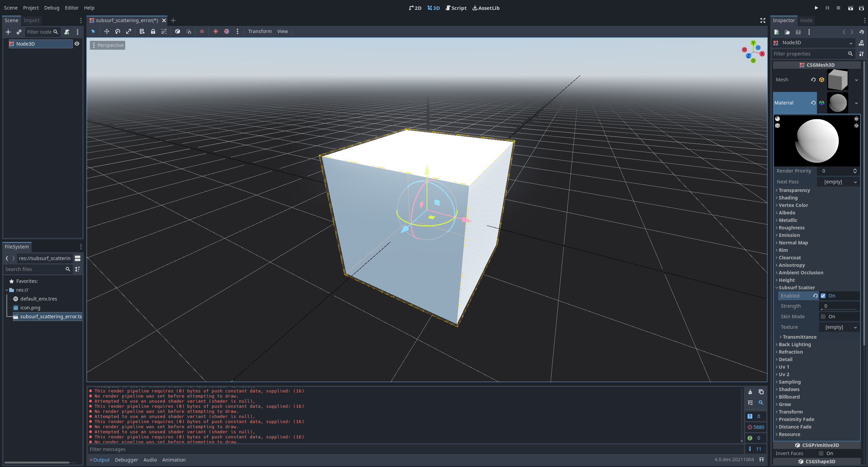The height and width of the screenshot is (467, 868).
Task: Add a new child node in Scene dock
Action: tap(8, 32)
